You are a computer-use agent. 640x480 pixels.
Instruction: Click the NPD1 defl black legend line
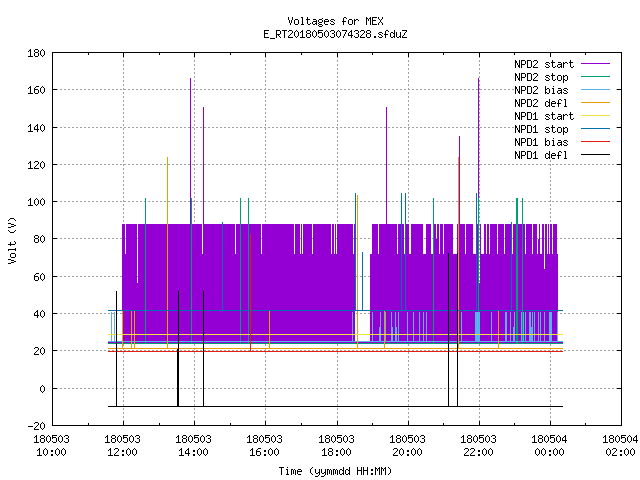pyautogui.click(x=595, y=155)
